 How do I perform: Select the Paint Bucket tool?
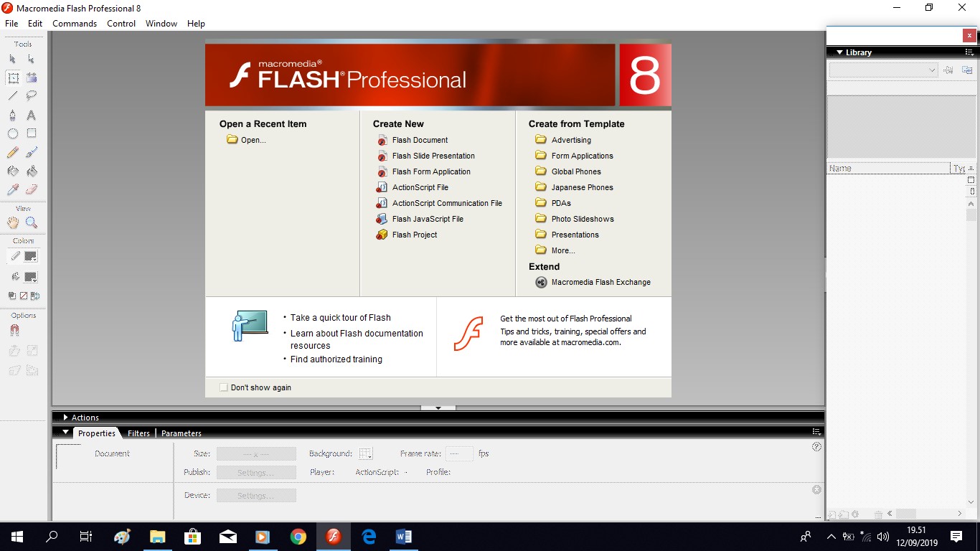tap(32, 171)
